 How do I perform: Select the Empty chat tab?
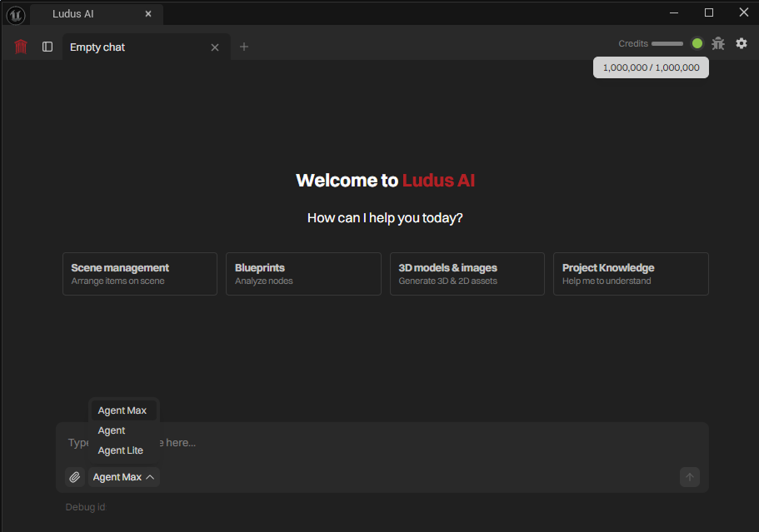(x=146, y=47)
